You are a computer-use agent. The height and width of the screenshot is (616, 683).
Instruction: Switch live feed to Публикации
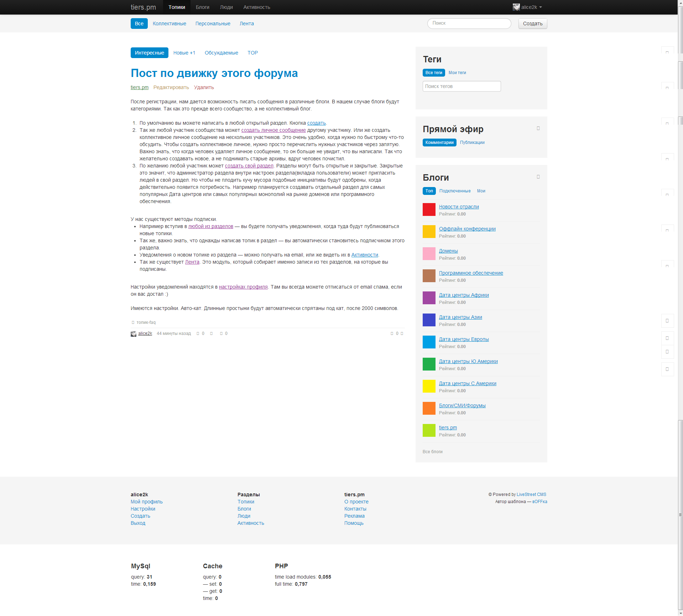pyautogui.click(x=472, y=143)
